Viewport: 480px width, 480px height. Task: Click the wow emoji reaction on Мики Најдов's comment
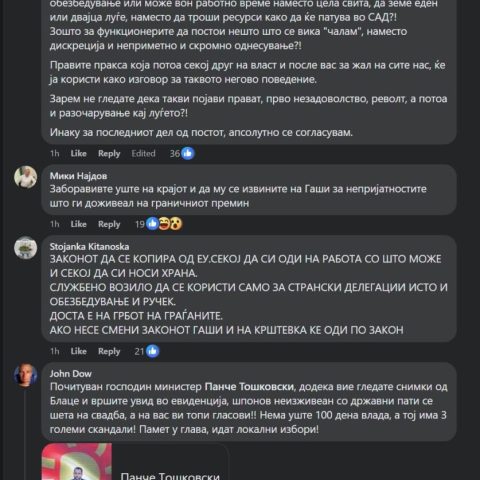[x=176, y=224]
